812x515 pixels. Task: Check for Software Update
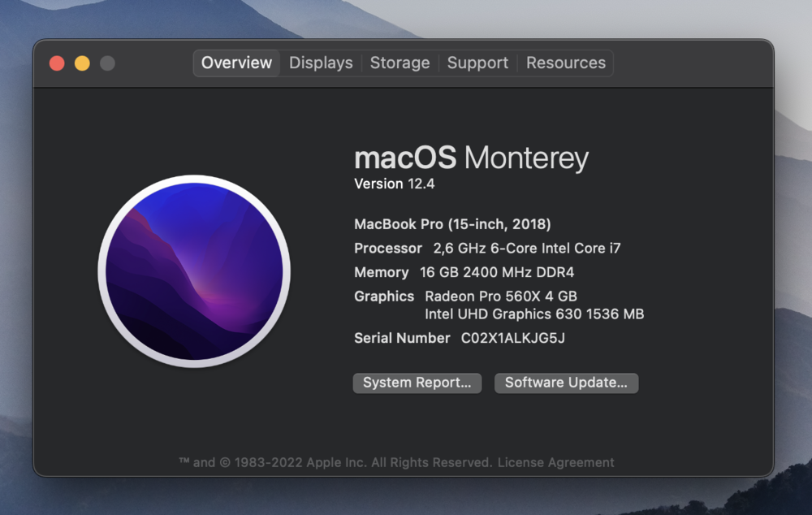tap(566, 383)
